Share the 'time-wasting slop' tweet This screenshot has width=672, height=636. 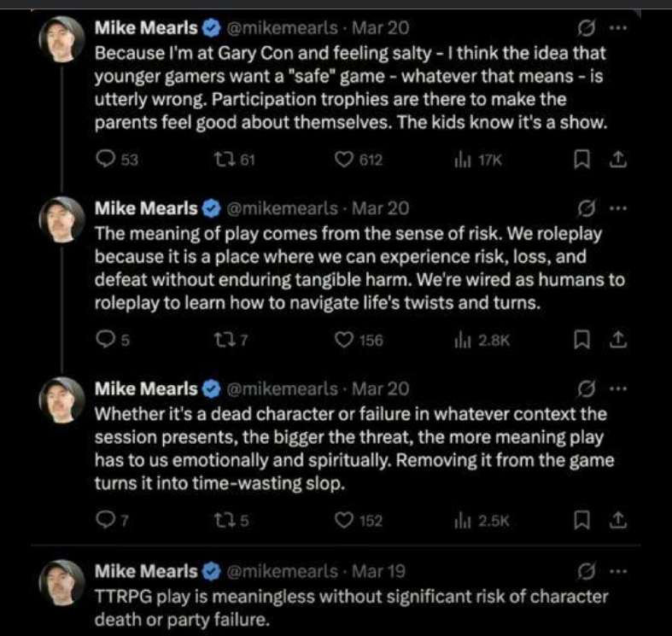[x=617, y=521]
